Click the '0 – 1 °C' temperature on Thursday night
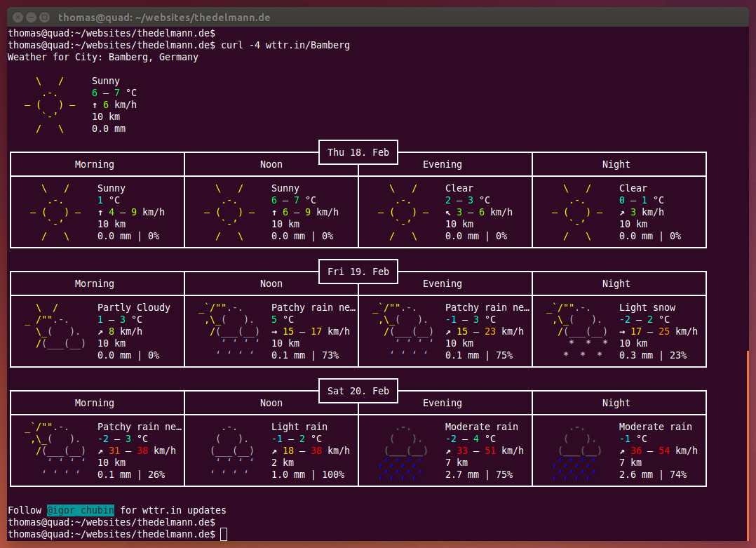The width and height of the screenshot is (756, 548). click(642, 200)
